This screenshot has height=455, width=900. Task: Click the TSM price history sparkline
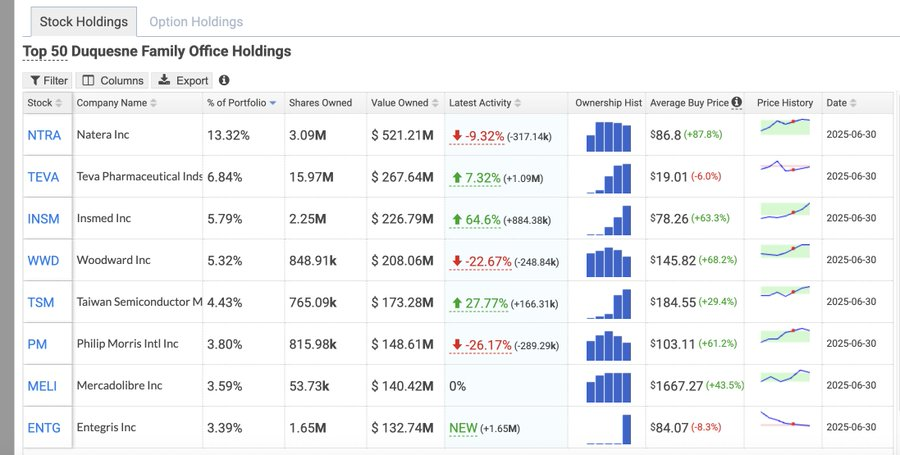[785, 292]
